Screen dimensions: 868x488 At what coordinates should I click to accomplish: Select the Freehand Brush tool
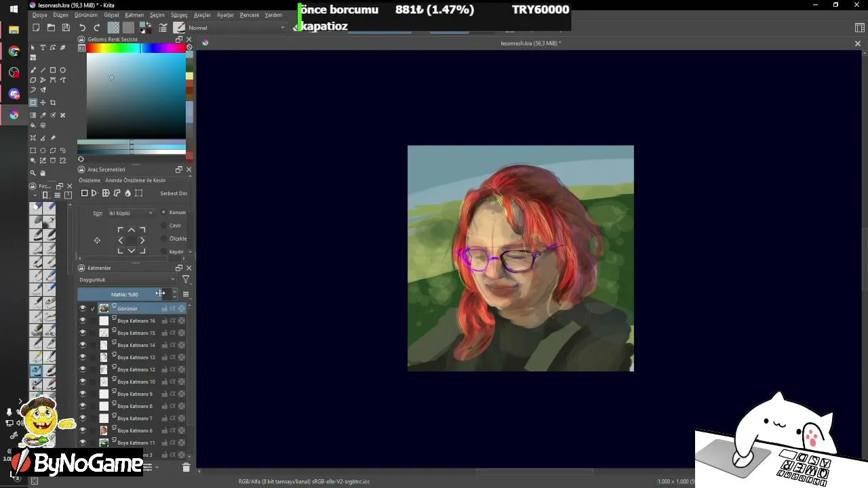pos(33,70)
